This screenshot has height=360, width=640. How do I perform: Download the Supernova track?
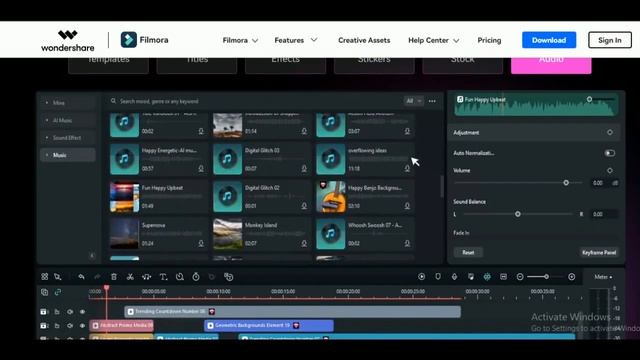click(x=201, y=243)
